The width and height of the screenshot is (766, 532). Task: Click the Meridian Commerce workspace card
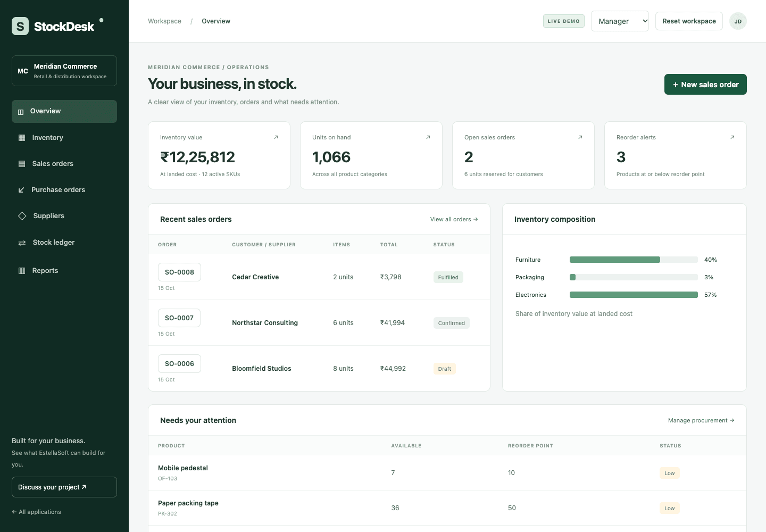pyautogui.click(x=64, y=71)
